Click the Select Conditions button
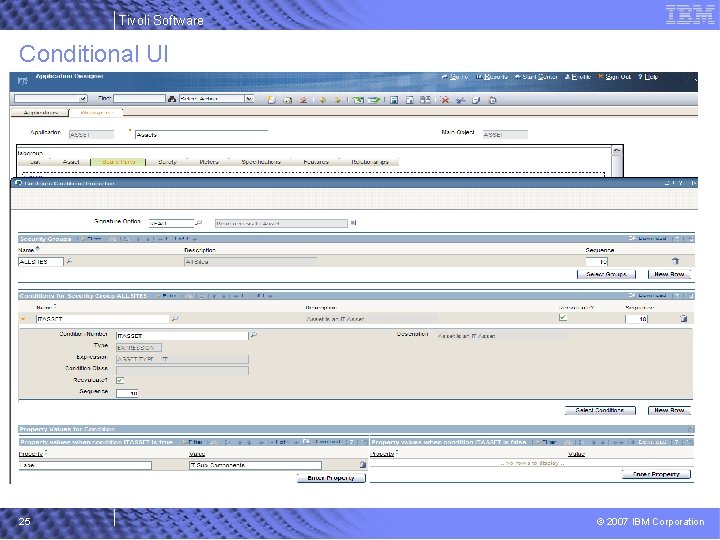720x540 pixels. pyautogui.click(x=600, y=410)
